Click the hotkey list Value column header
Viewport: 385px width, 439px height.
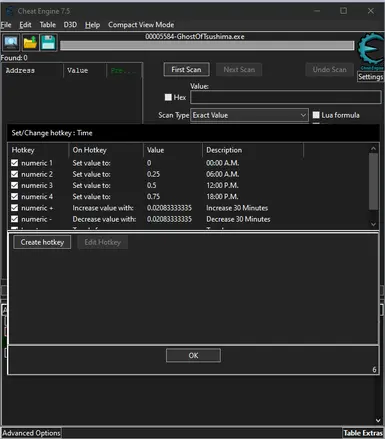[173, 150]
